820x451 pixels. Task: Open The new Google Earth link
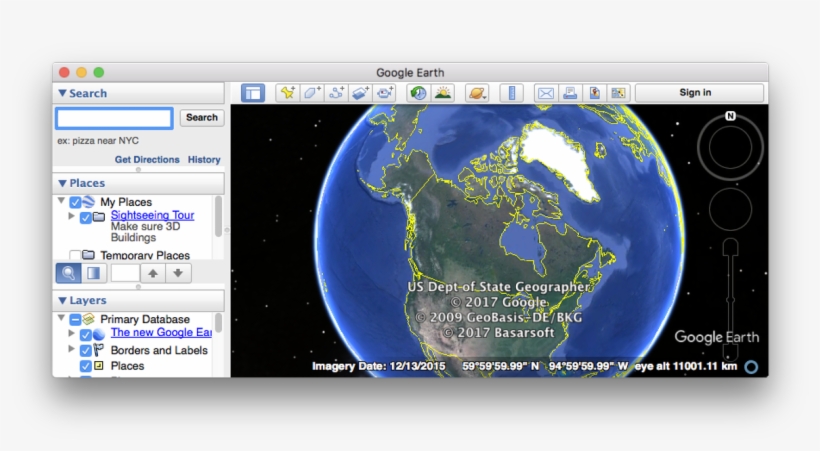pos(161,332)
